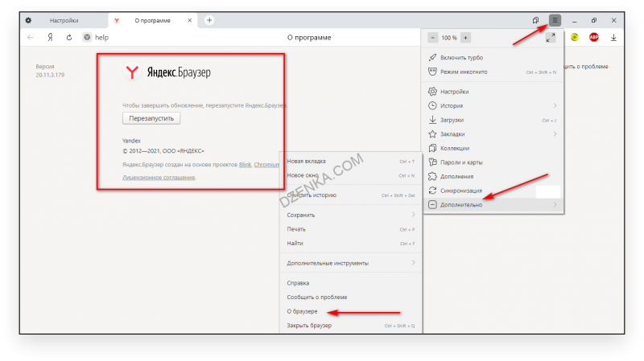Increase zoom with the plus button
Image resolution: width=644 pixels, height=361 pixels.
(x=465, y=38)
